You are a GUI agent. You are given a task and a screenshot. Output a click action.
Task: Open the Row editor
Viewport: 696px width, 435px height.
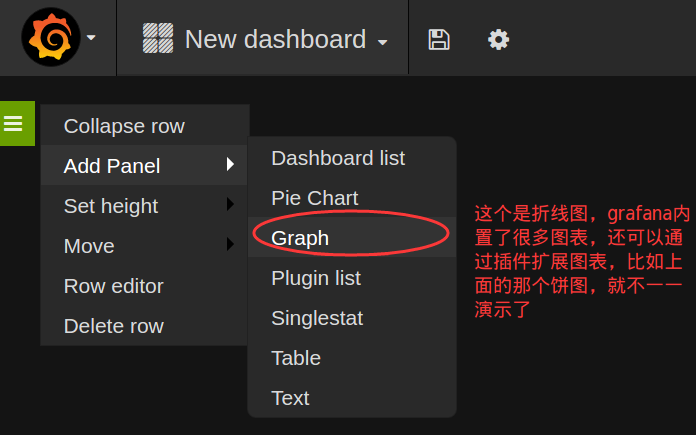click(x=113, y=286)
